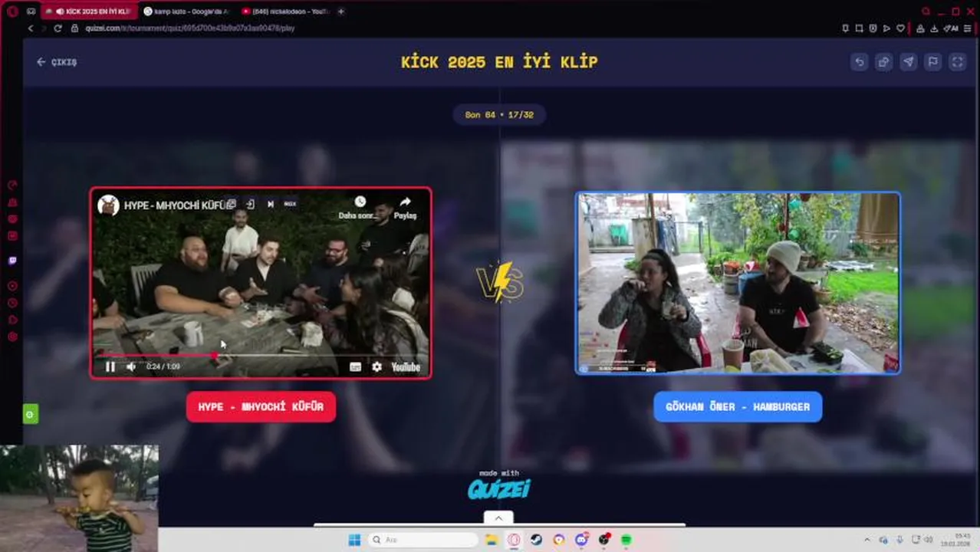
Task: Expand the upward chevron panel at bottom
Action: coord(498,518)
